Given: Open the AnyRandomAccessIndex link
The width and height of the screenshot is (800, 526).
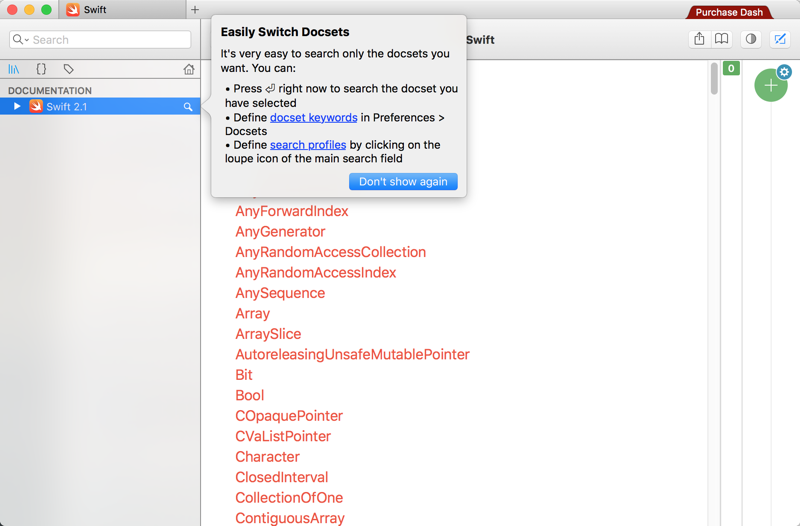Looking at the screenshot, I should click(315, 272).
